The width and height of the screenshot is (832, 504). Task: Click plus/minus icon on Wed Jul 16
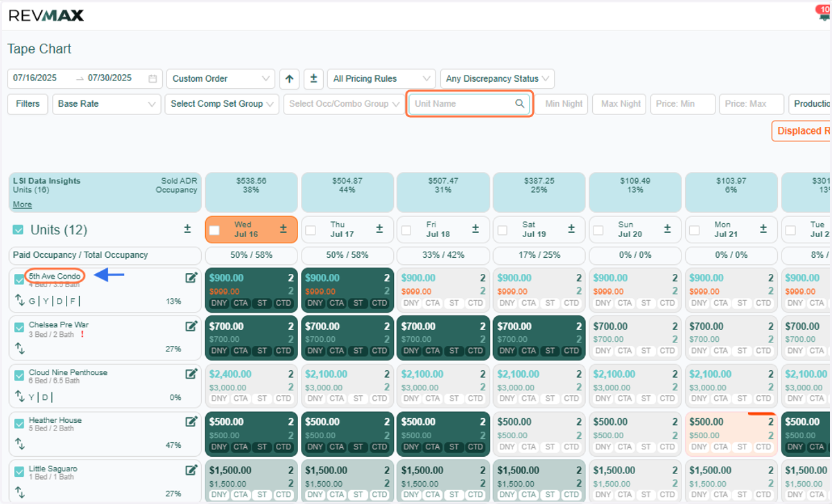click(283, 229)
